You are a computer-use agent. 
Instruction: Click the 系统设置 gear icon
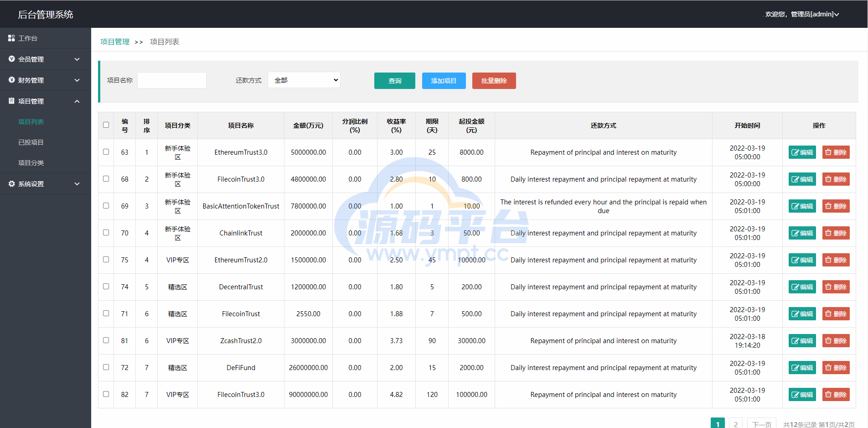pyautogui.click(x=11, y=184)
